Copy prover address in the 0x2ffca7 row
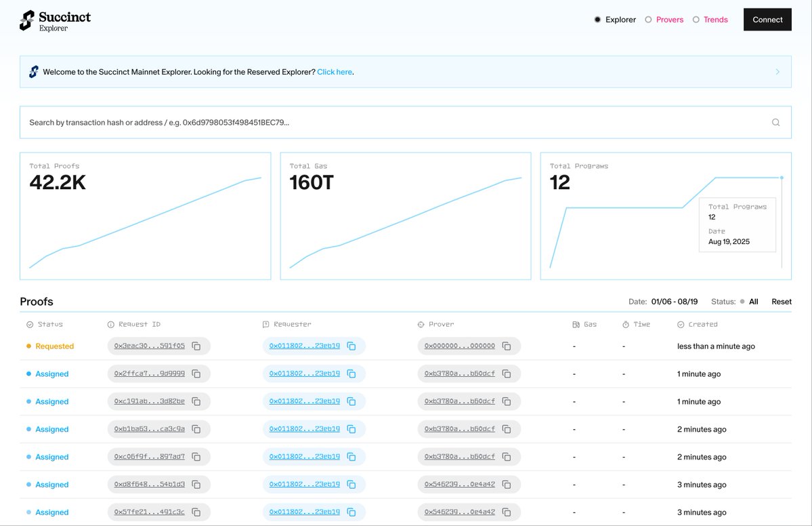The width and height of the screenshot is (812, 526). pyautogui.click(x=507, y=373)
